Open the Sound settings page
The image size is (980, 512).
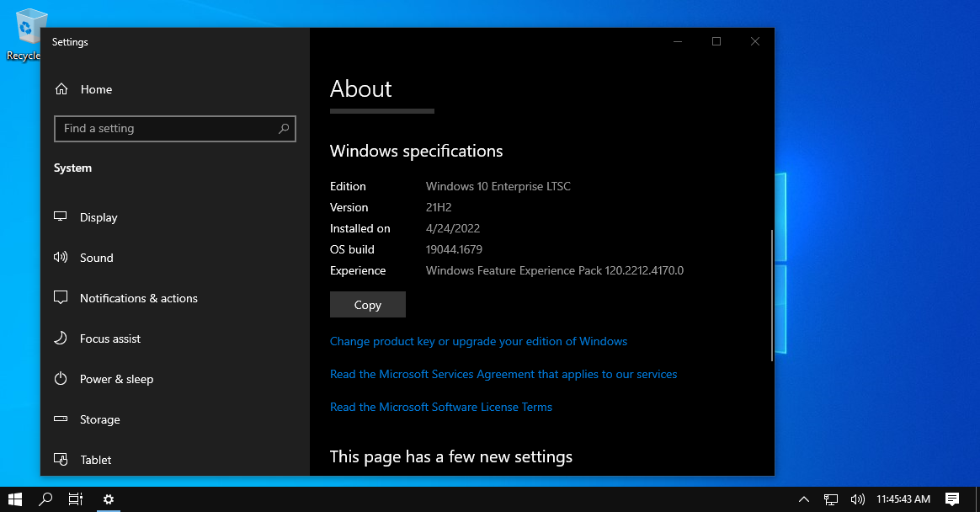pyautogui.click(x=175, y=258)
